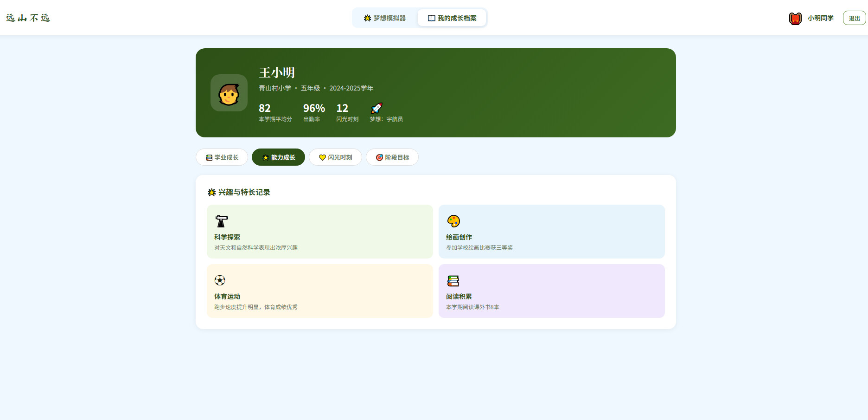Click the star icon on 能力成长

click(266, 158)
